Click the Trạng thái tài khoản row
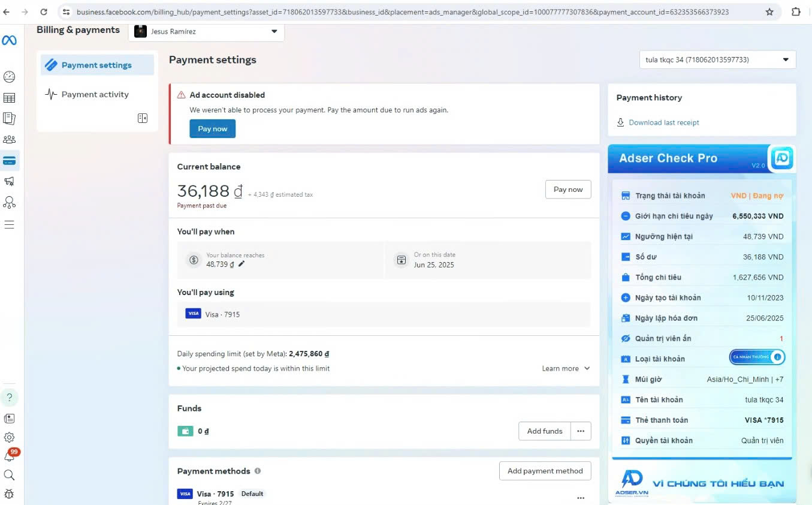The width and height of the screenshot is (812, 505). tap(702, 196)
